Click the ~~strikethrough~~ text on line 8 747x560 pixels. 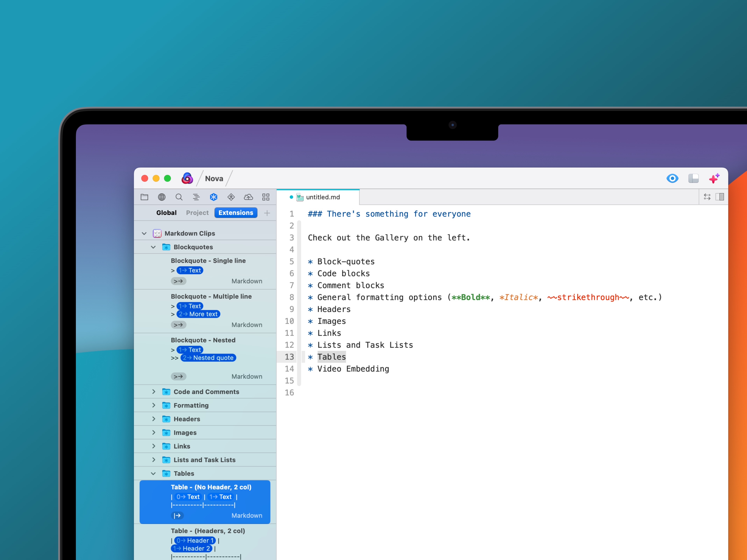click(x=588, y=297)
